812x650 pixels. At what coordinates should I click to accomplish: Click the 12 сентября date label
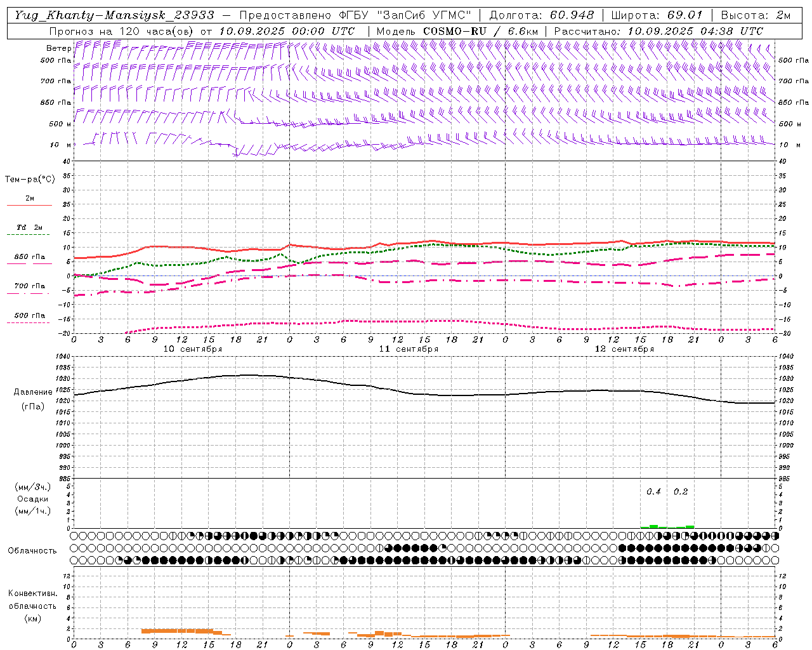tap(624, 349)
